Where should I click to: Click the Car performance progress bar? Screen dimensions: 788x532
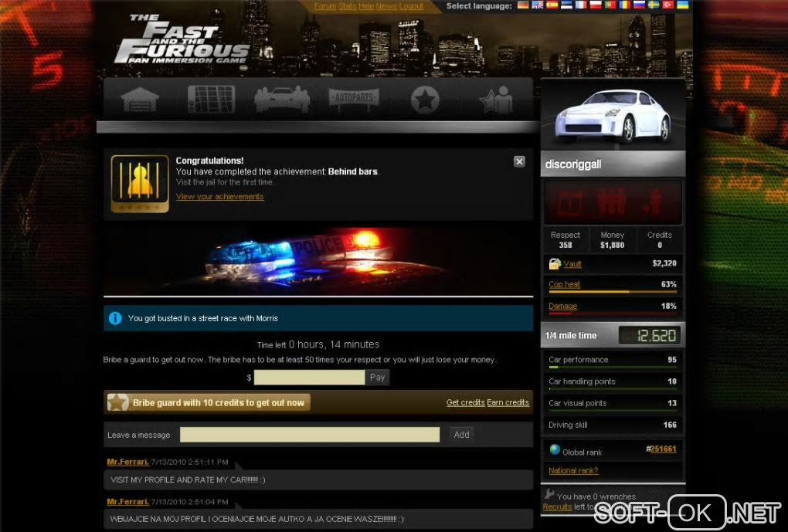pyautogui.click(x=613, y=368)
